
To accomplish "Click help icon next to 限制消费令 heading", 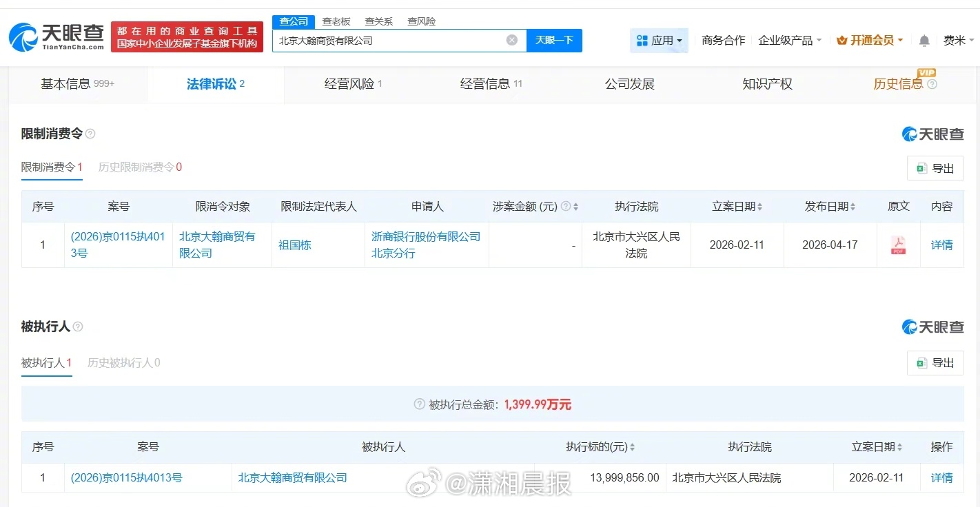I will coord(90,134).
